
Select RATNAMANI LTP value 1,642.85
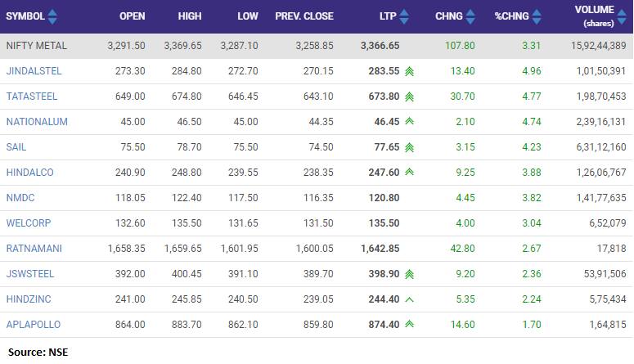pyautogui.click(x=380, y=249)
